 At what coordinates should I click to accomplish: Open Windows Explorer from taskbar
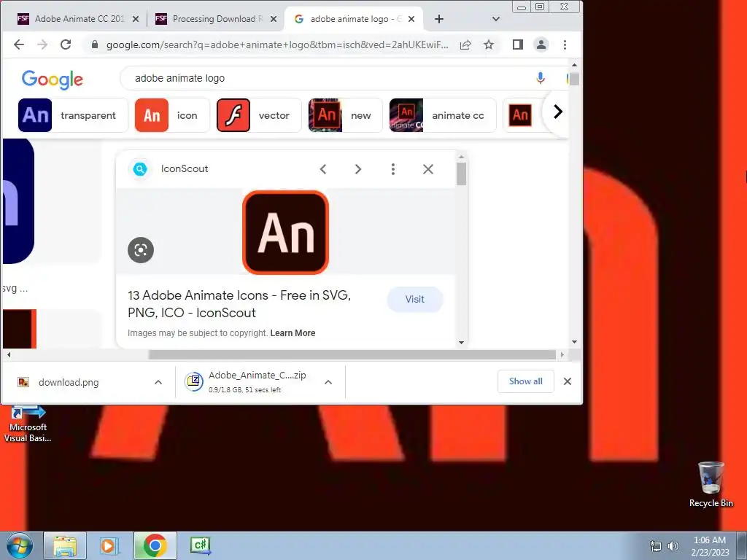tap(65, 545)
